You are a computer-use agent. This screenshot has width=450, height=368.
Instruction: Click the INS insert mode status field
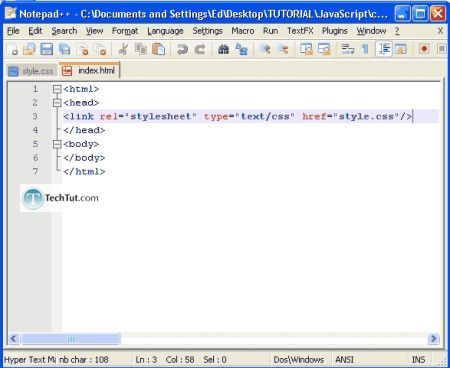coord(418,360)
